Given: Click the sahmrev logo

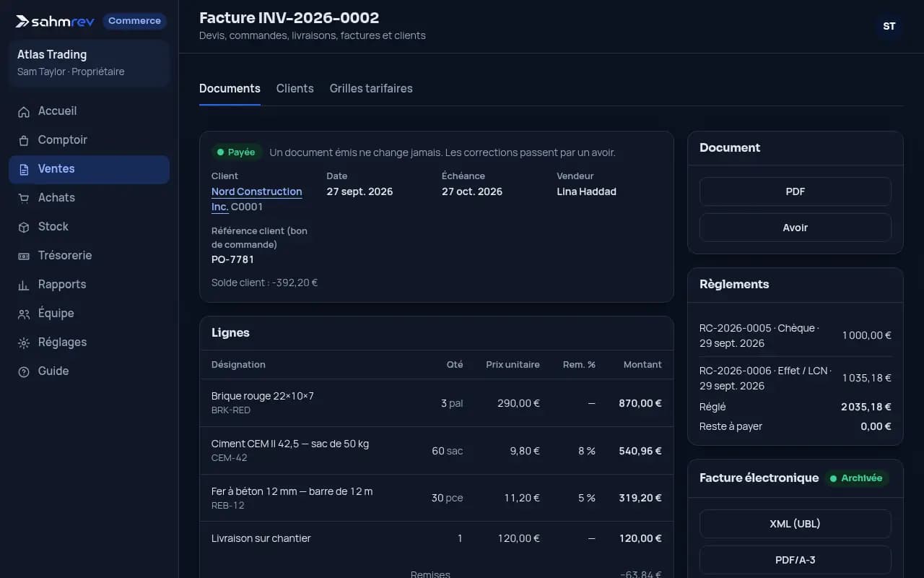Looking at the screenshot, I should tap(55, 21).
